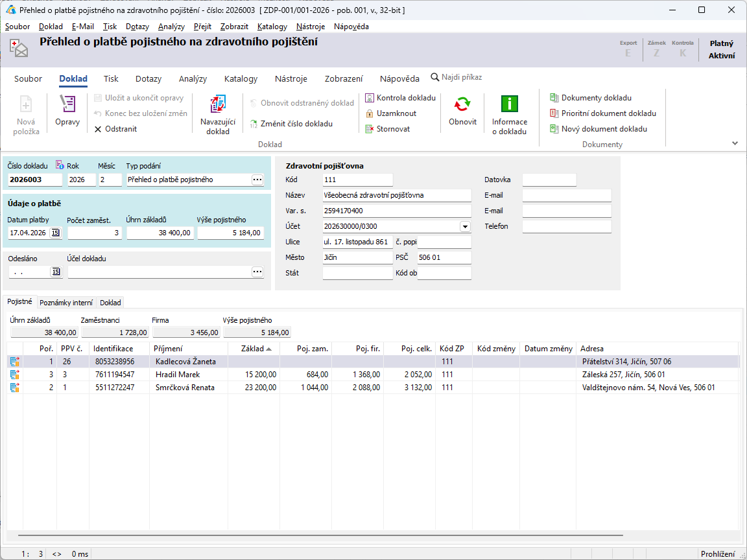Click the Aktivní status label
This screenshot has width=747, height=560.
coord(721,56)
